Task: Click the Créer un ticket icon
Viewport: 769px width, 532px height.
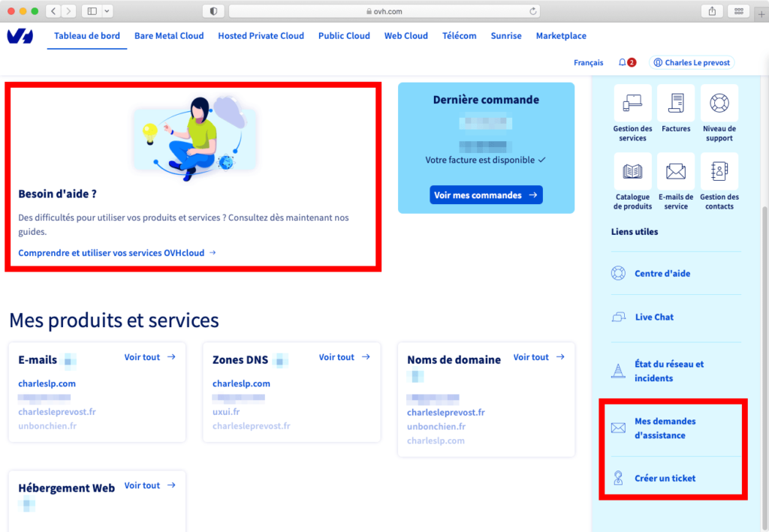Action: point(618,478)
